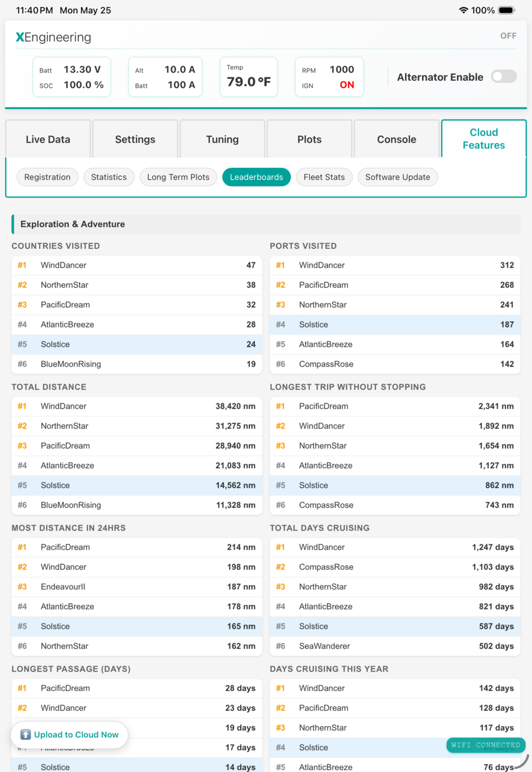Screen dimensions: 532x772
Task: Click NorthernStar 117 days row
Action: pos(395,728)
